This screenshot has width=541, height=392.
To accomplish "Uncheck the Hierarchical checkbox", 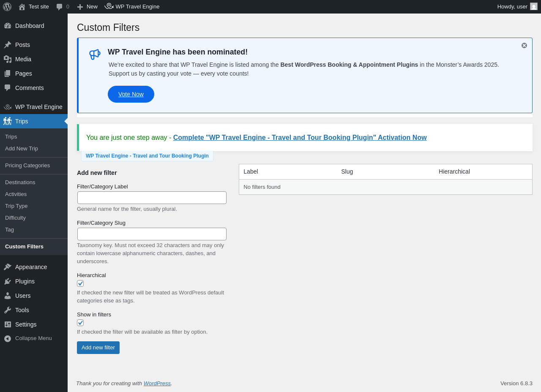I will [x=80, y=283].
